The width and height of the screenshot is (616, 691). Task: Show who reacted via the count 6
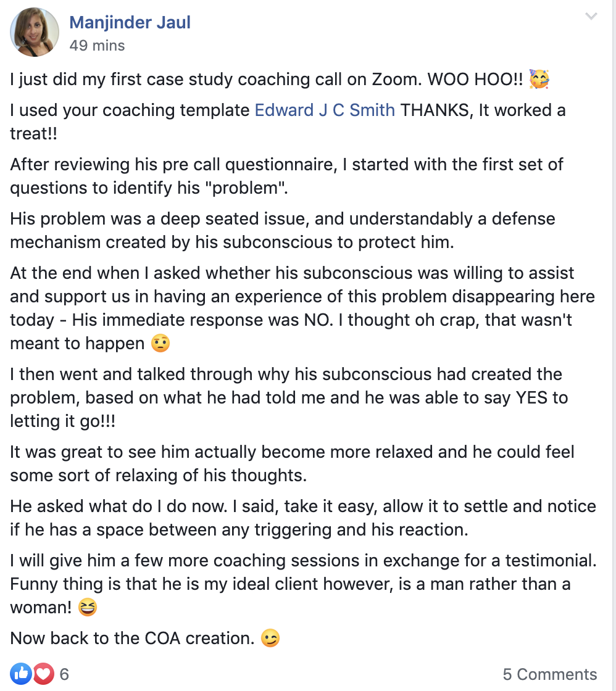coord(64,674)
